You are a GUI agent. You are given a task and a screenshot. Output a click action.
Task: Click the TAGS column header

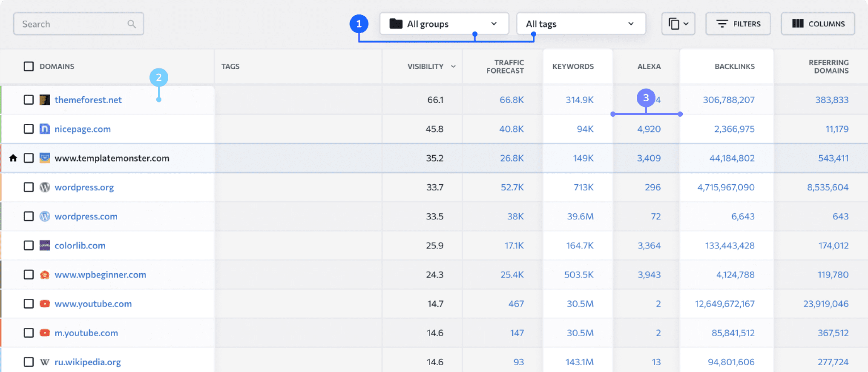click(230, 66)
